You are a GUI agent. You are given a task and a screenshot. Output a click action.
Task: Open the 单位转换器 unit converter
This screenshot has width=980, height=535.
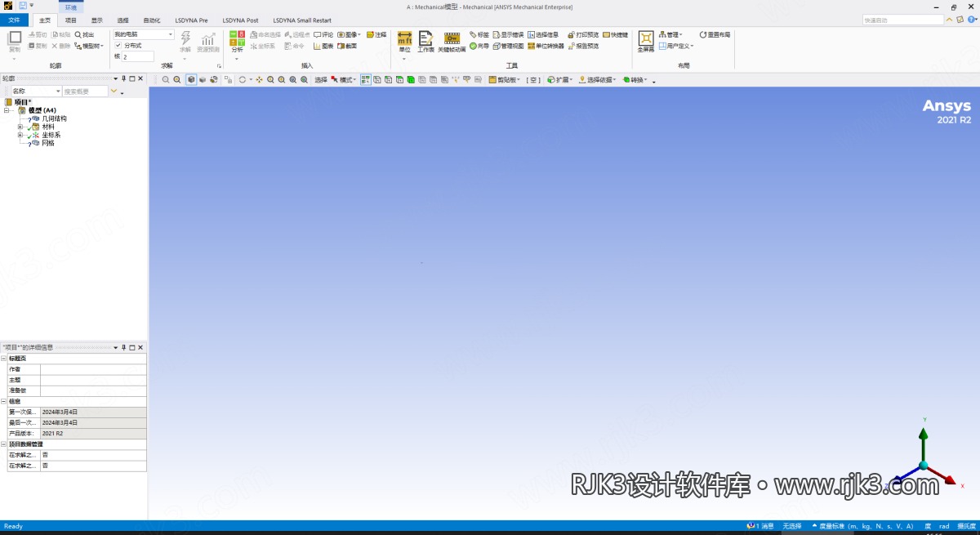546,46
